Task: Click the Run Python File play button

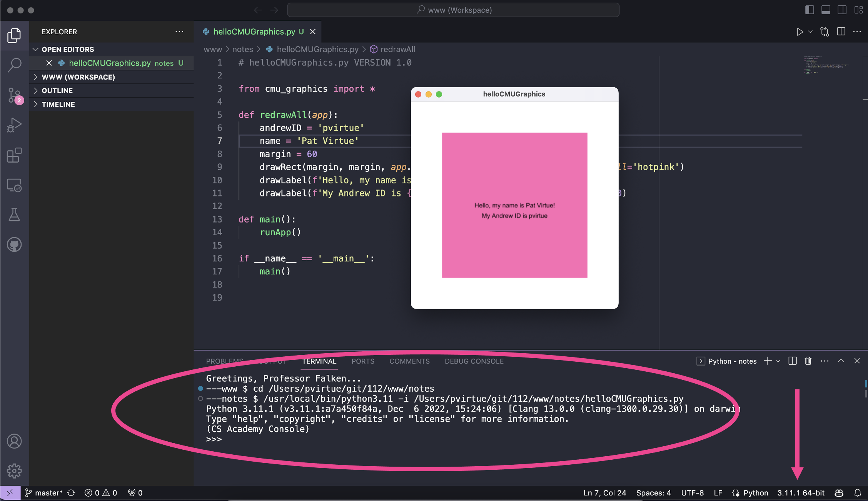Action: pyautogui.click(x=800, y=32)
